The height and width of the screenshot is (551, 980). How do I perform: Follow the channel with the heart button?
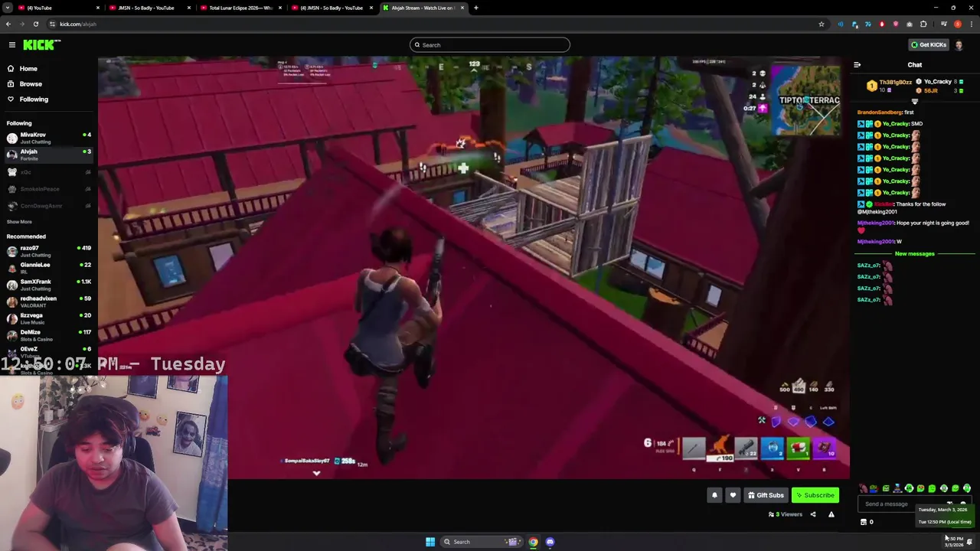click(x=733, y=495)
